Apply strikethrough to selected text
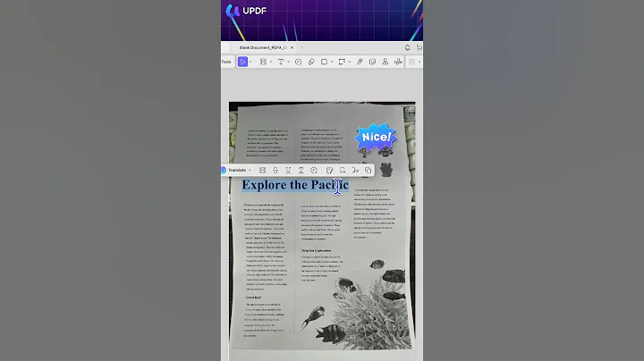The image size is (644, 361). 275,171
